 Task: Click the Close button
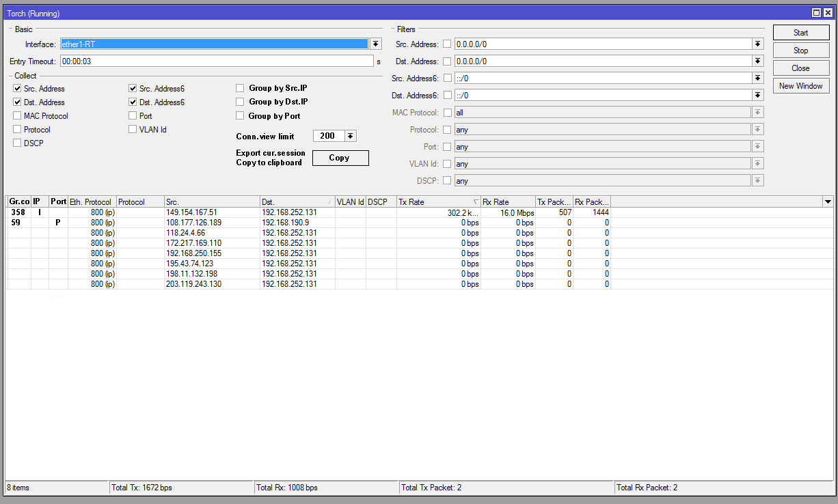pyautogui.click(x=801, y=68)
